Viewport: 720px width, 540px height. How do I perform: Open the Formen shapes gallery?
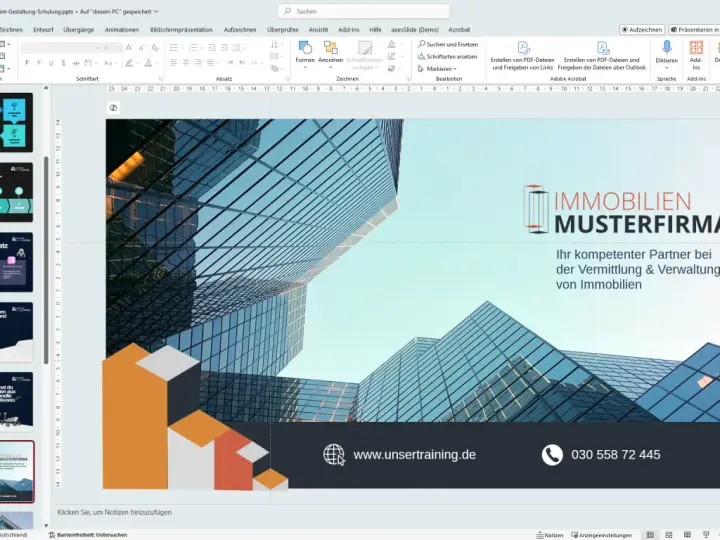click(305, 55)
